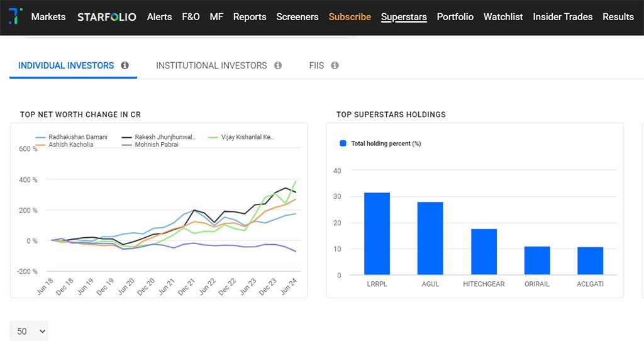This screenshot has height=341, width=644.
Task: Click the -200 % axis label
Action: pos(27,272)
